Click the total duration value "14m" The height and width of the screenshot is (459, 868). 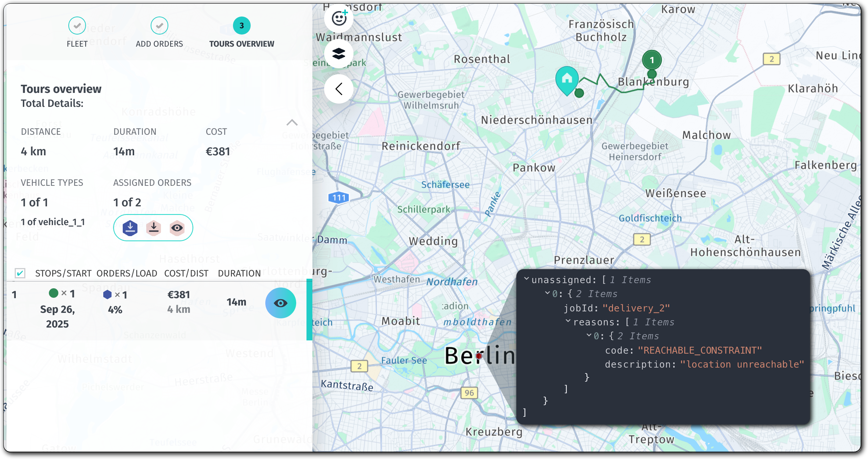(x=124, y=151)
